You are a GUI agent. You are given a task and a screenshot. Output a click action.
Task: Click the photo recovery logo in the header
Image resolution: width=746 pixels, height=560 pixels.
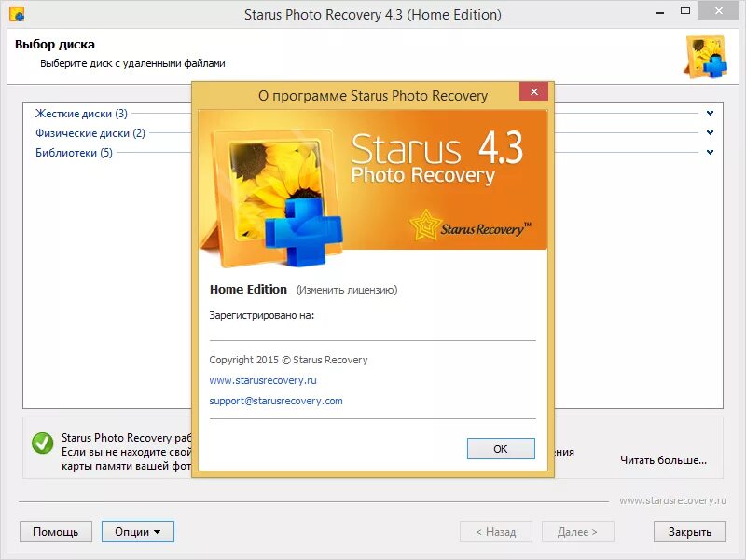707,57
